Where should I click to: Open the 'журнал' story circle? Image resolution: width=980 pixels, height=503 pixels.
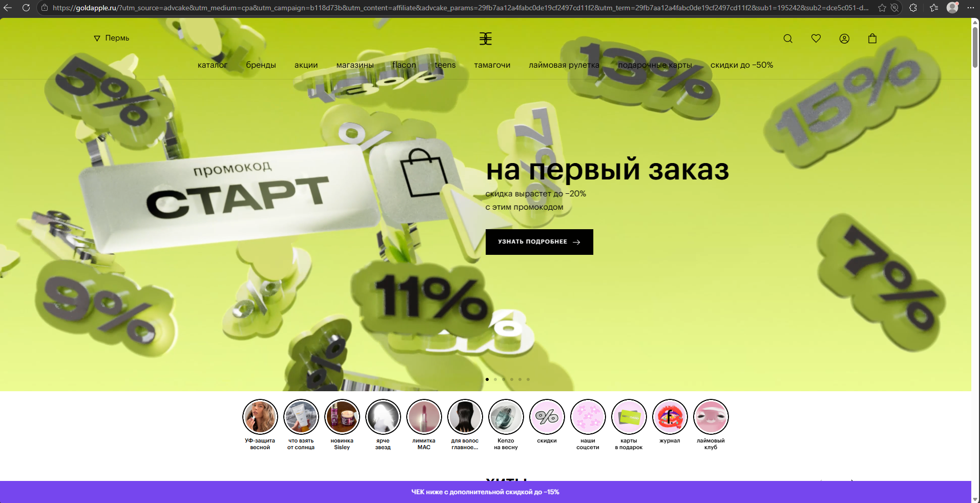point(670,417)
